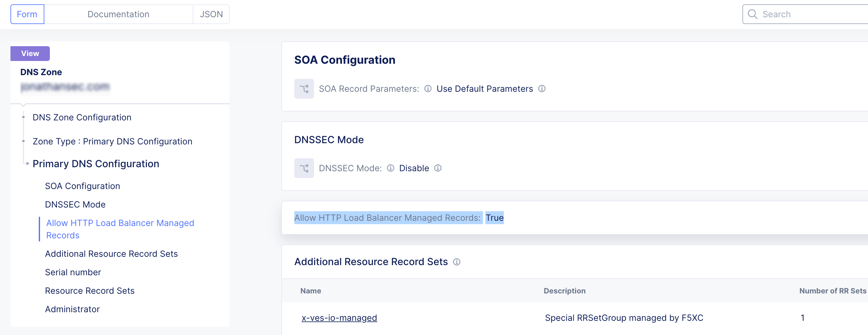Image resolution: width=868 pixels, height=335 pixels.
Task: Select the Form tab
Action: (x=27, y=14)
